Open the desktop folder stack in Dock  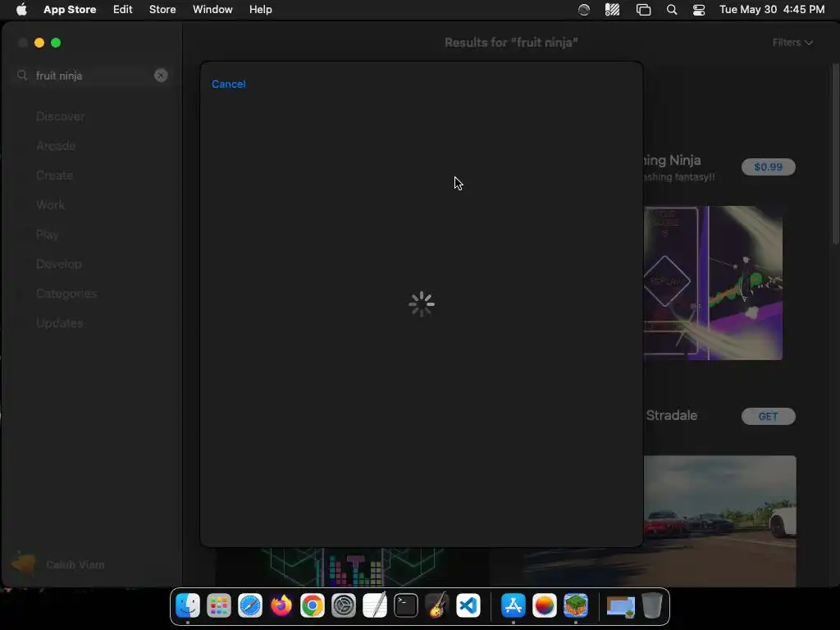(620, 606)
